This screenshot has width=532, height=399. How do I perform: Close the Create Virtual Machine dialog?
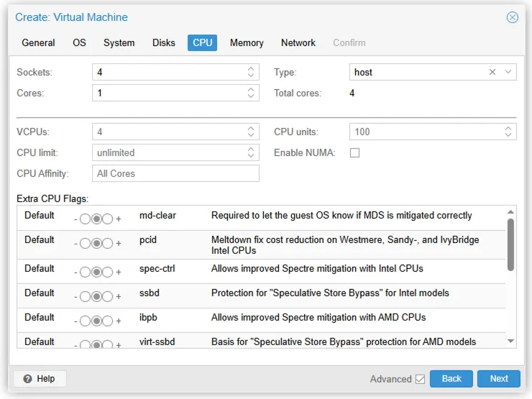click(512, 17)
